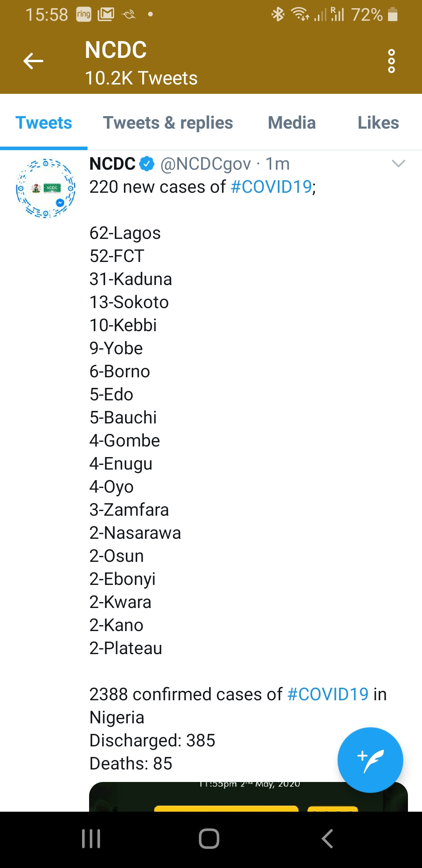The width and height of the screenshot is (422, 868).
Task: Tap the compose tweet floating button
Action: 370,760
